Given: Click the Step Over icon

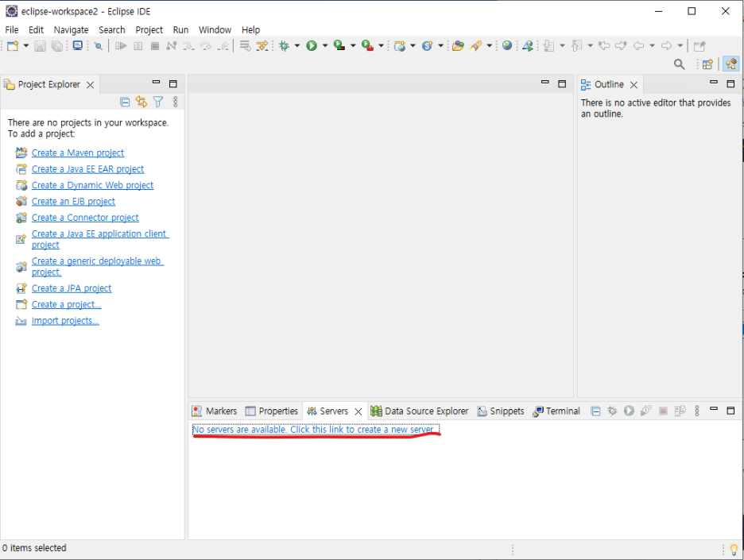Looking at the screenshot, I should (205, 46).
